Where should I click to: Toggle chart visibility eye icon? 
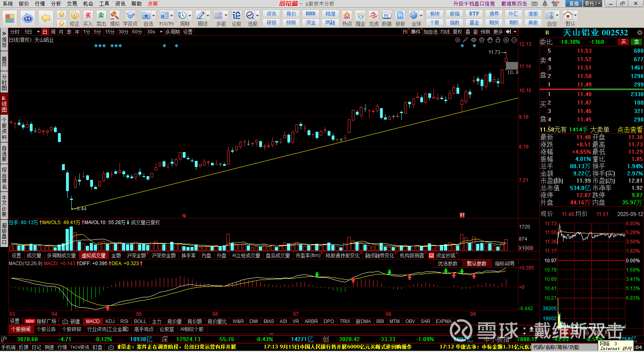click(x=474, y=40)
